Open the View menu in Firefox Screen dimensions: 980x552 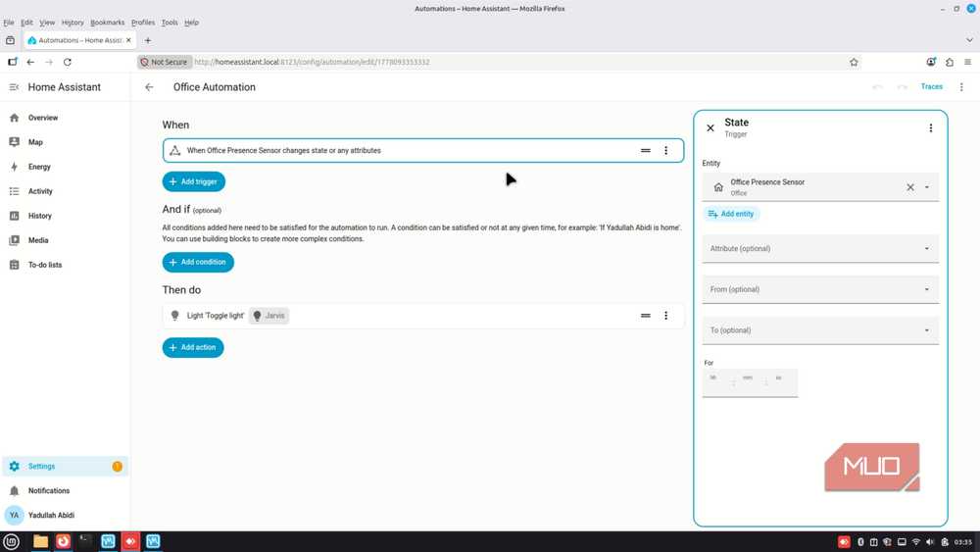click(47, 23)
